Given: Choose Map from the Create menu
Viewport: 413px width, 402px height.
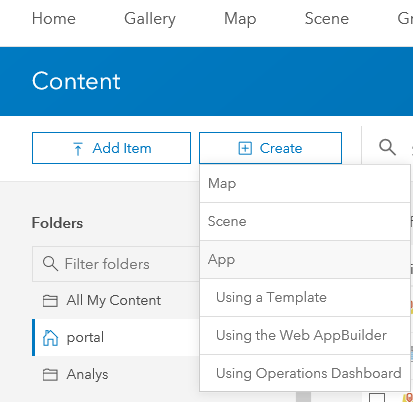Looking at the screenshot, I should [x=305, y=183].
